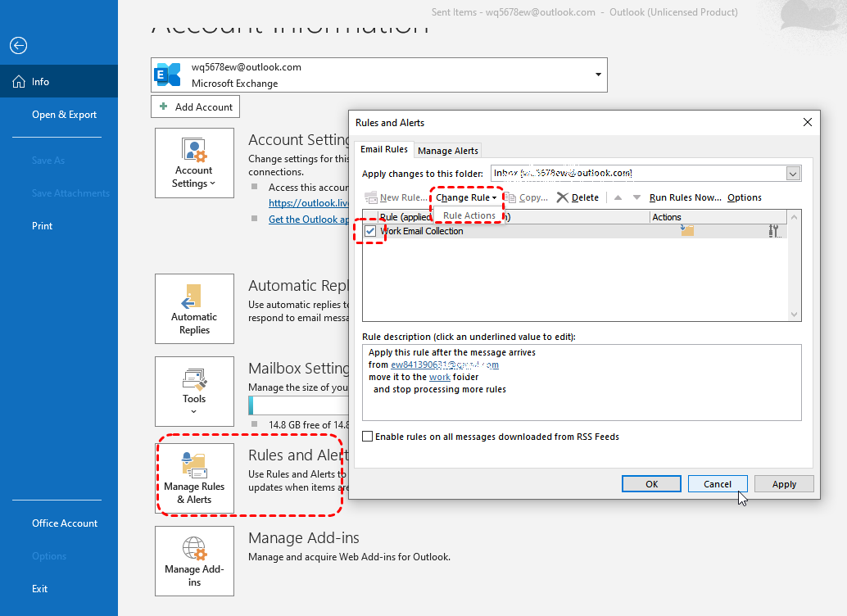Viewport: 847px width, 616px height.
Task: Click the Microsoft Exchange account icon
Action: [x=167, y=75]
